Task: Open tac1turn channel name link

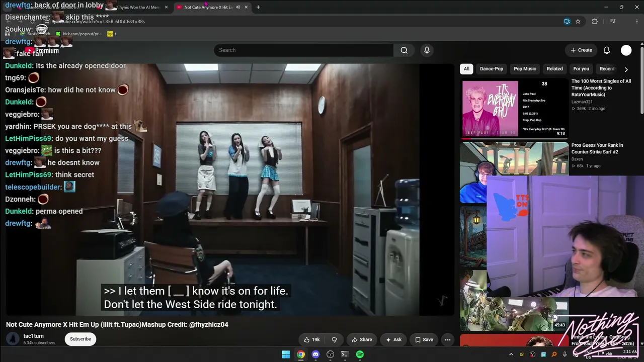Action: 33,336
